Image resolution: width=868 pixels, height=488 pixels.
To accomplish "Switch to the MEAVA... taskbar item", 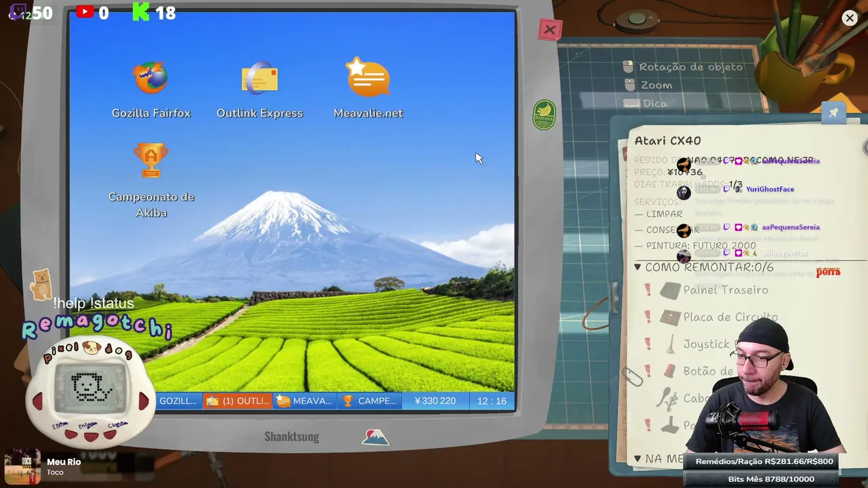I will (x=304, y=401).
